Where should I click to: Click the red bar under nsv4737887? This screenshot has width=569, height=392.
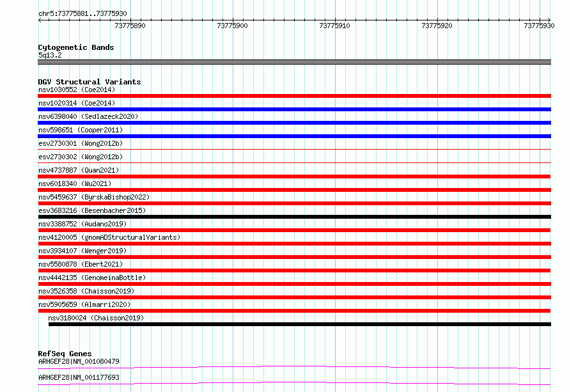click(294, 176)
